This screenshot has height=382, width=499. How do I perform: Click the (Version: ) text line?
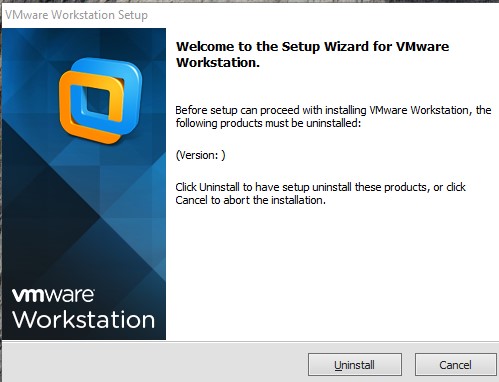[x=200, y=155]
